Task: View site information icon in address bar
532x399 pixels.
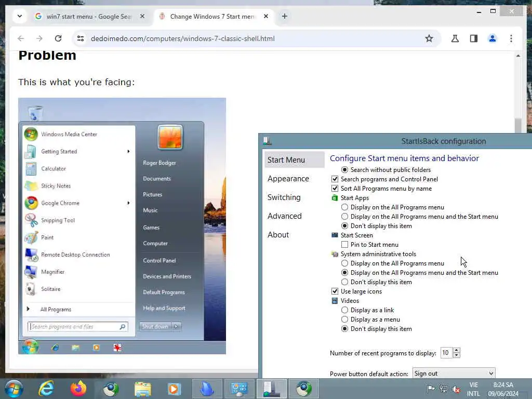Action: [81, 38]
